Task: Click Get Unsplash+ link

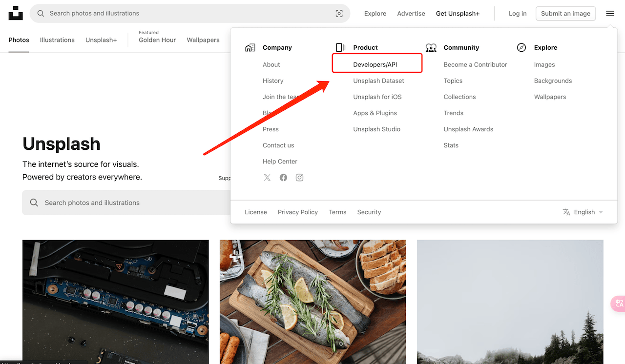Action: pos(458,14)
